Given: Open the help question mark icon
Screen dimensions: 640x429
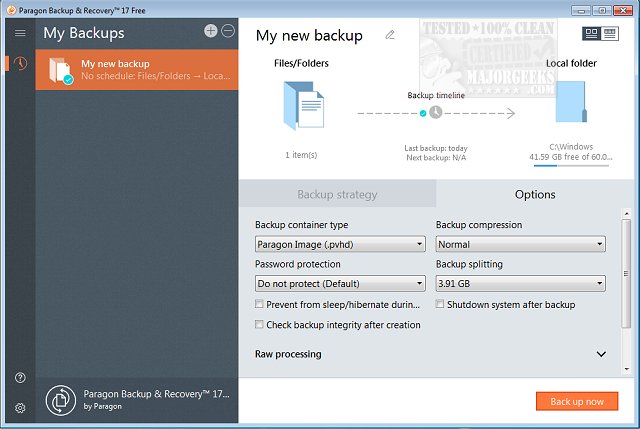Looking at the screenshot, I should coord(20,377).
